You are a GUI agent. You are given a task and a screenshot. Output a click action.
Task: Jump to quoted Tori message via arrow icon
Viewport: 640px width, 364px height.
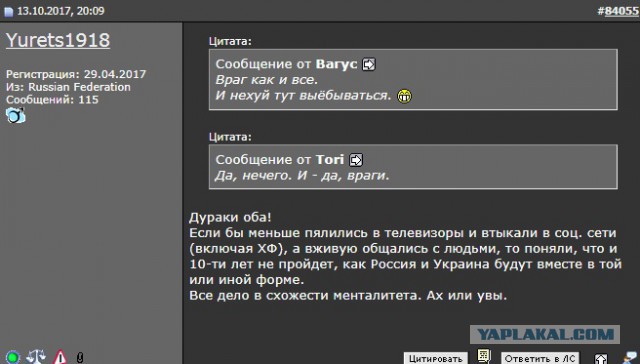(x=356, y=160)
